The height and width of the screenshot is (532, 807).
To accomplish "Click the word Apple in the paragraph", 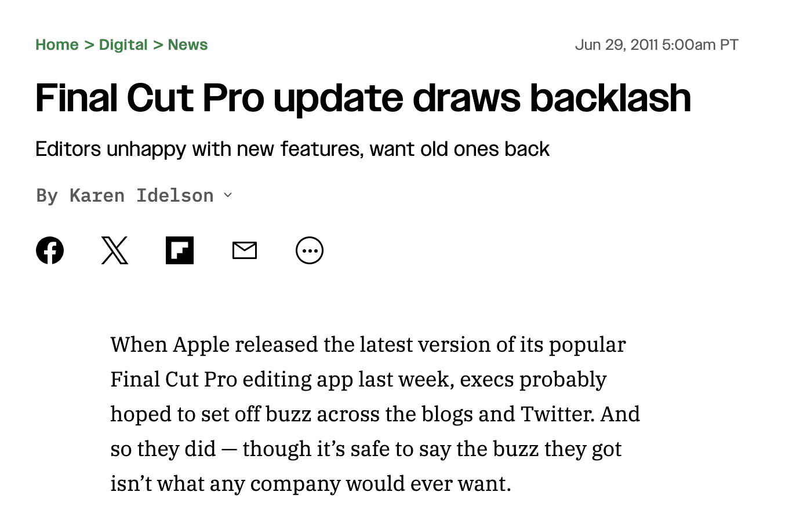I will 201,345.
